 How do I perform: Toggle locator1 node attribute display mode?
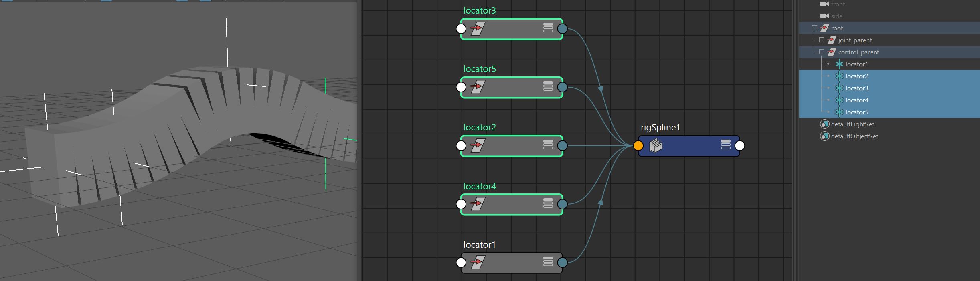coord(548,262)
